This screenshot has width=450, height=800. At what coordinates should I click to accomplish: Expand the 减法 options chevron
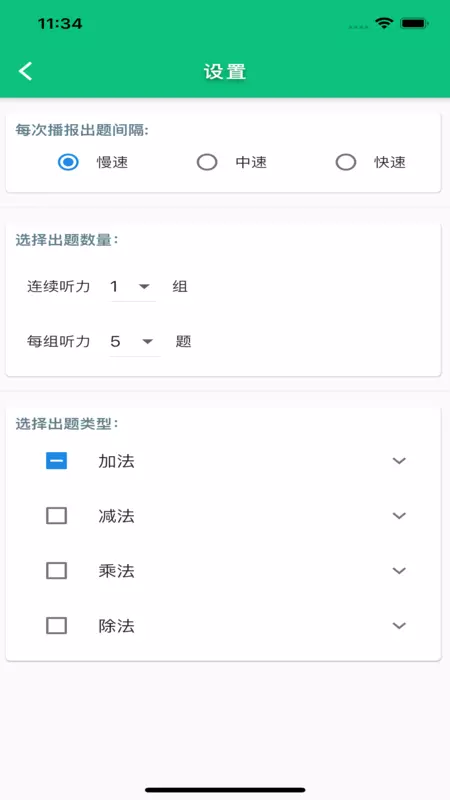[x=399, y=516]
